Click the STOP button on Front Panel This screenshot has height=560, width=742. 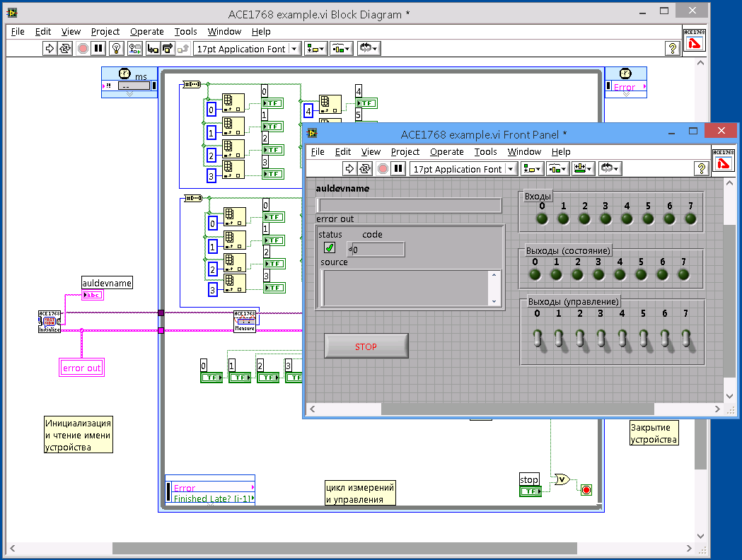tap(366, 346)
